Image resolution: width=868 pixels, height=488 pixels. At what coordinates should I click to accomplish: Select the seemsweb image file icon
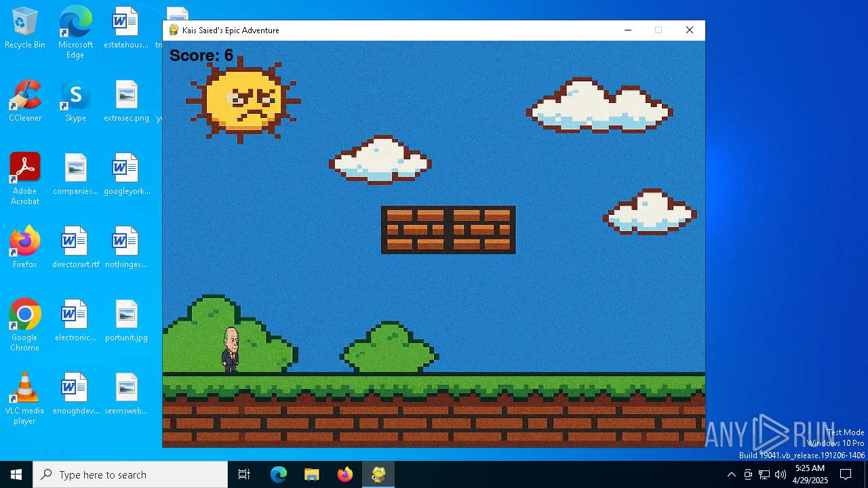[x=126, y=394]
